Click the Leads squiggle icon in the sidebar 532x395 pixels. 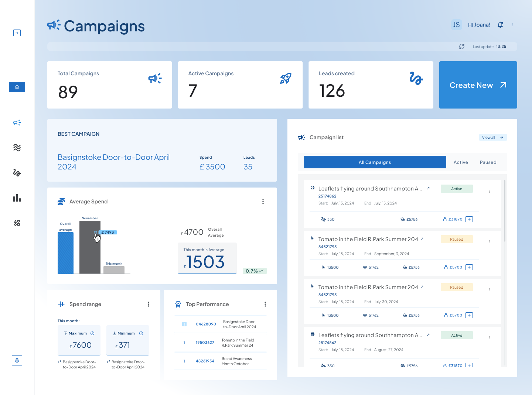(x=17, y=173)
